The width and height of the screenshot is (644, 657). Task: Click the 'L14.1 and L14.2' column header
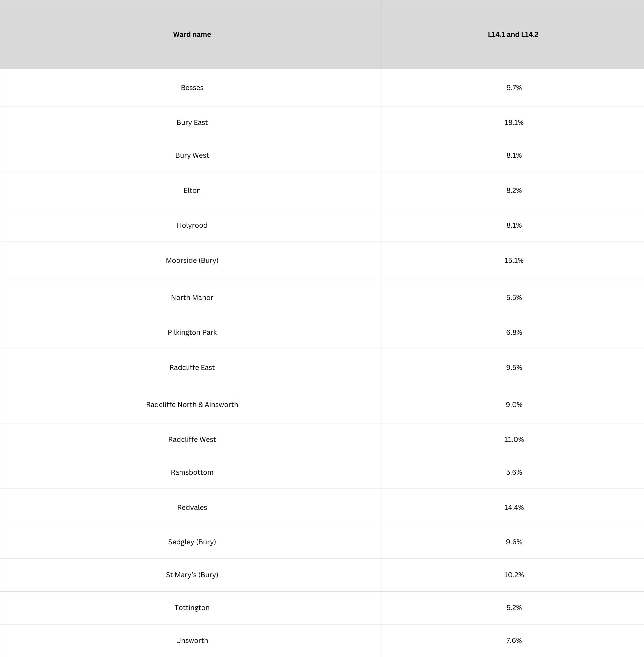513,34
